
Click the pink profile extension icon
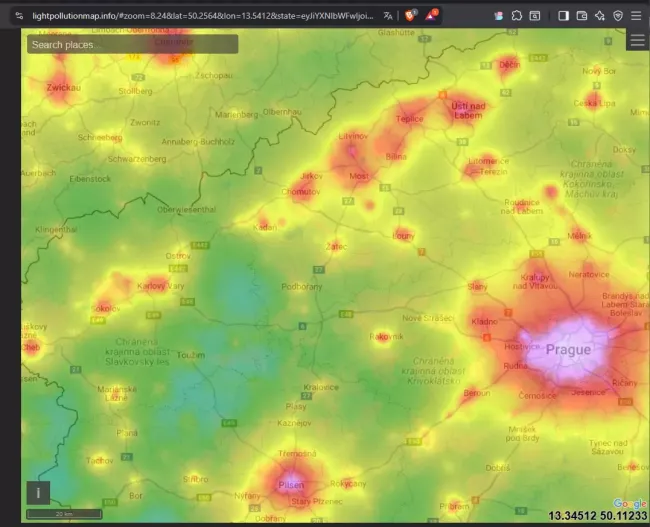(x=497, y=15)
